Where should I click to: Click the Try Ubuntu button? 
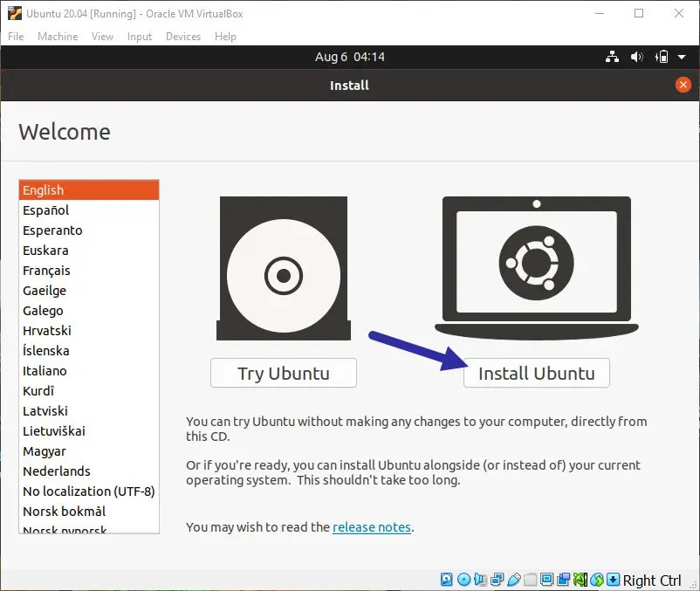(x=283, y=373)
